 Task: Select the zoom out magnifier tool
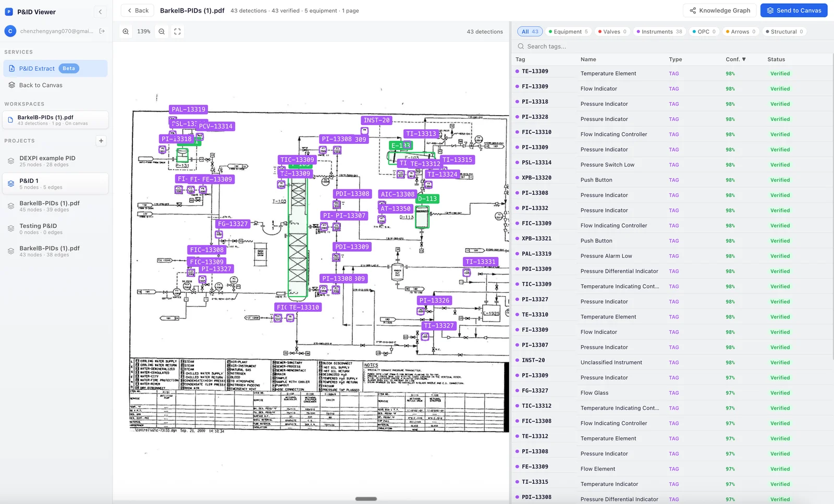point(161,31)
